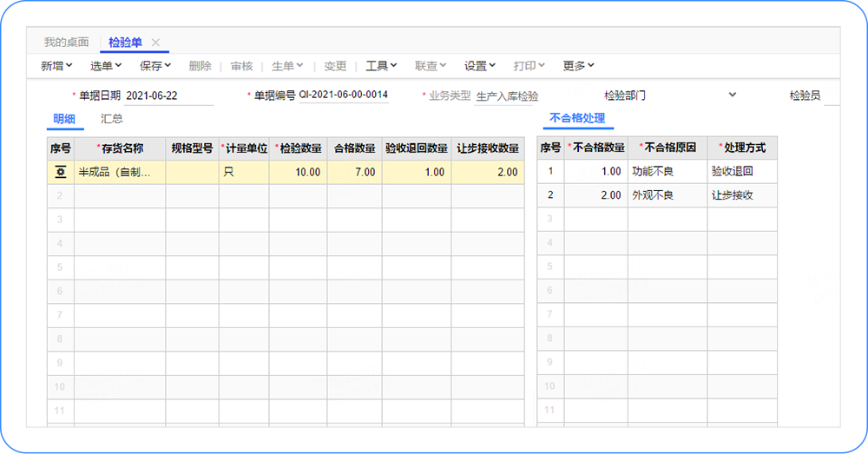Open the 保存 dropdown menu

coord(155,66)
